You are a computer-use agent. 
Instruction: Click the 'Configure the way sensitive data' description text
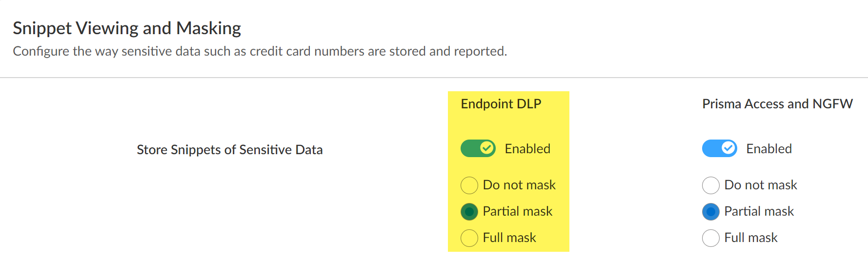[x=260, y=51]
